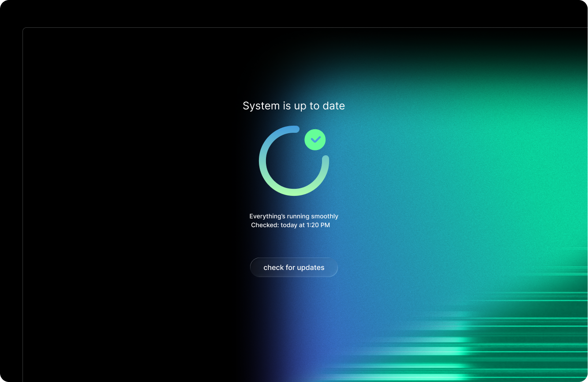Click the center of the progress circle
Screen dimensions: 588x382
pyautogui.click(x=294, y=161)
